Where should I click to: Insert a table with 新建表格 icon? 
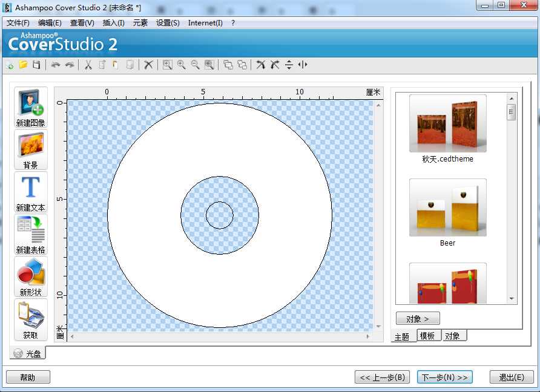click(x=30, y=230)
